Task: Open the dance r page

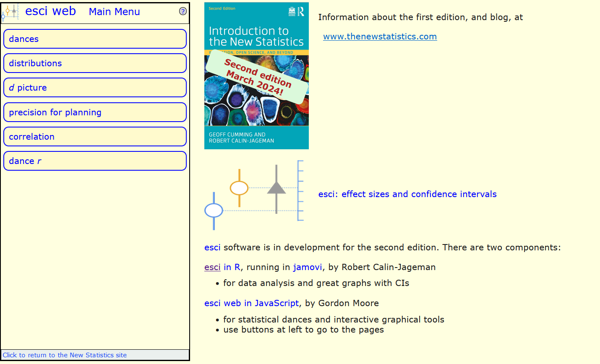Action: (95, 161)
